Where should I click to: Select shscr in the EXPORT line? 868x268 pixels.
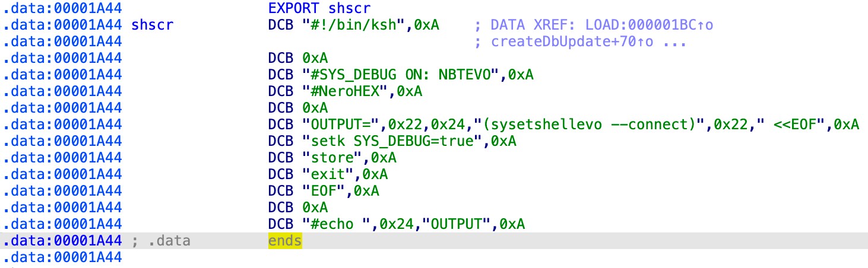coord(350,9)
